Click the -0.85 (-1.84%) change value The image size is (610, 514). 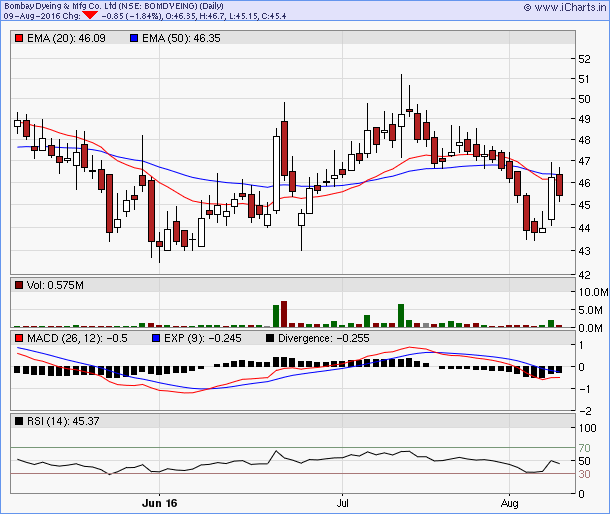(x=131, y=16)
